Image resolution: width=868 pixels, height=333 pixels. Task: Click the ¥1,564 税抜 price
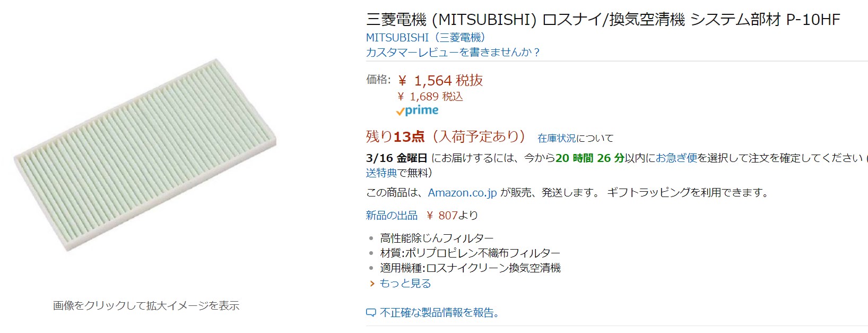[440, 81]
